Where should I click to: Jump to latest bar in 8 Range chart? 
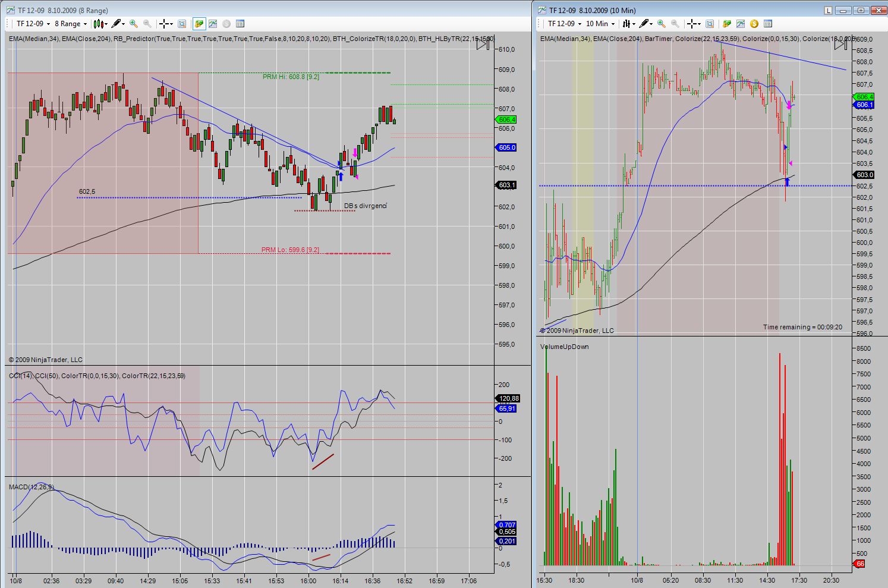coord(484,43)
